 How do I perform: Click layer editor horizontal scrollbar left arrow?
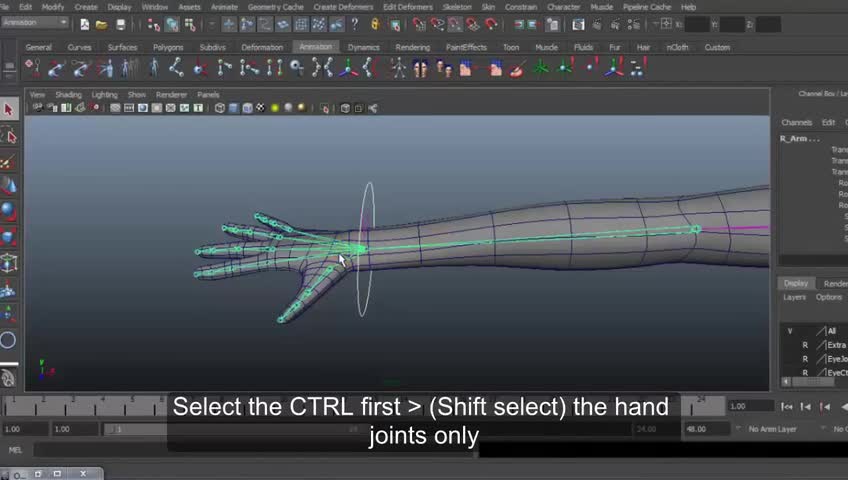pyautogui.click(x=786, y=382)
